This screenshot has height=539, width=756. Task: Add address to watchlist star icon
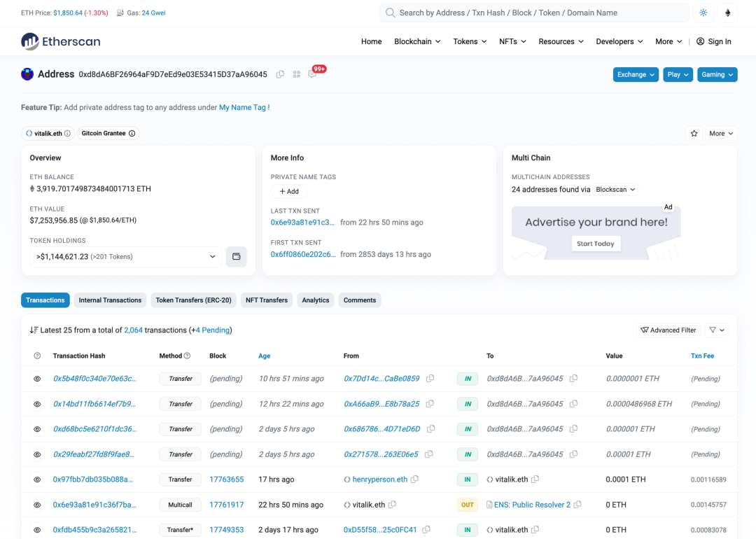point(694,133)
